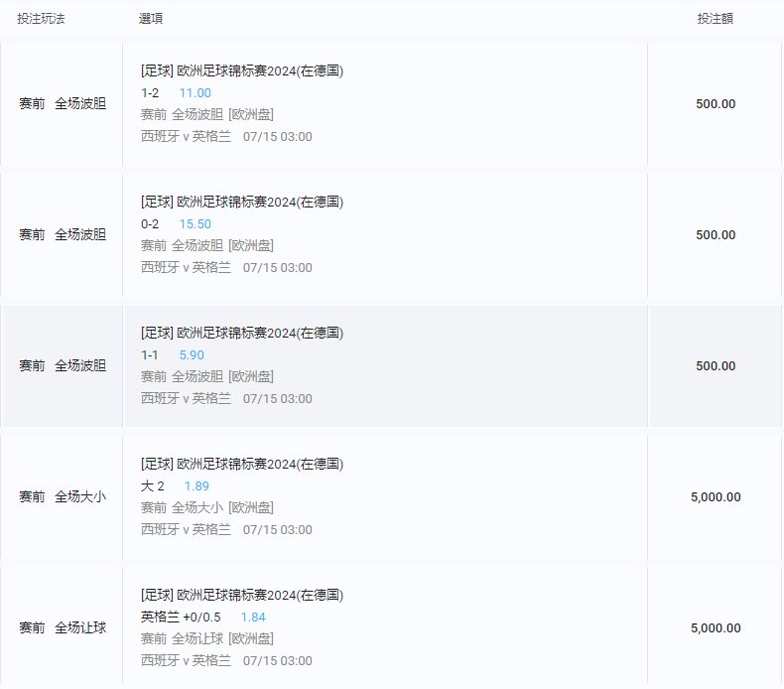Screen dimensions: 784x689
Task: Click the 投注額 column header
Action: [x=715, y=19]
